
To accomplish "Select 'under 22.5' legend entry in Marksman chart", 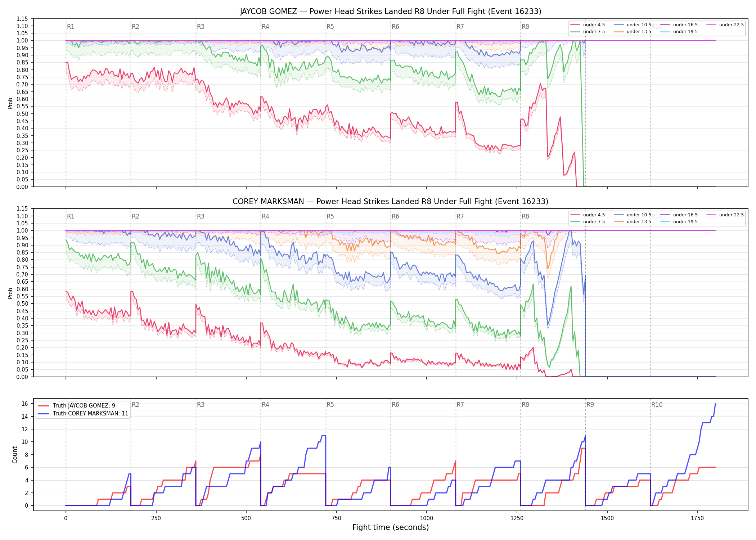I will click(725, 215).
